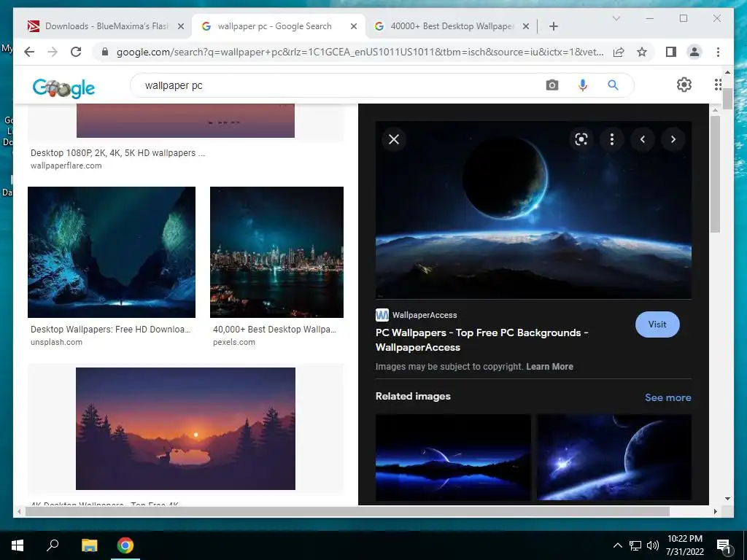Show hidden system tray icons
The width and height of the screenshot is (747, 560).
617,545
